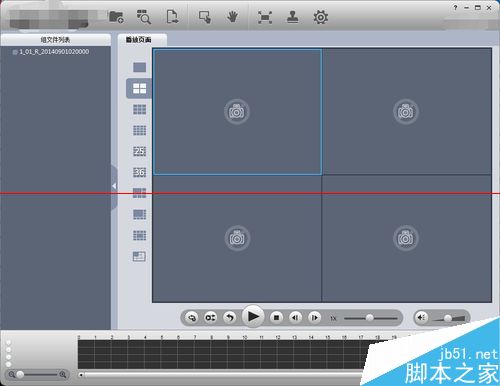Image resolution: width=500 pixels, height=386 pixels.
Task: Select the layout icon below 36-split
Action: [139, 193]
